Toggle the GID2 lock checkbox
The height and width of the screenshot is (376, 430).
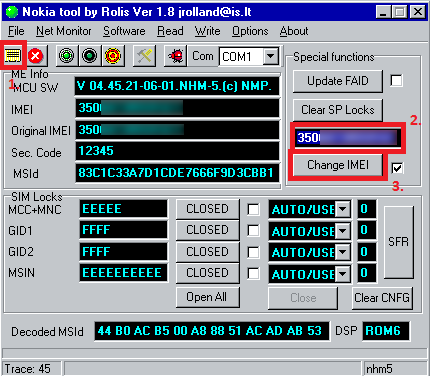click(253, 252)
